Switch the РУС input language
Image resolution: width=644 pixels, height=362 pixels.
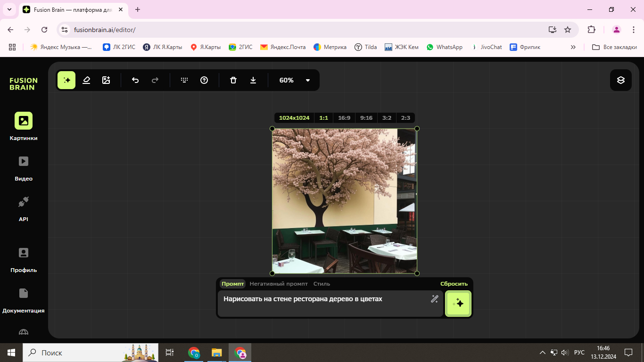coord(579,353)
